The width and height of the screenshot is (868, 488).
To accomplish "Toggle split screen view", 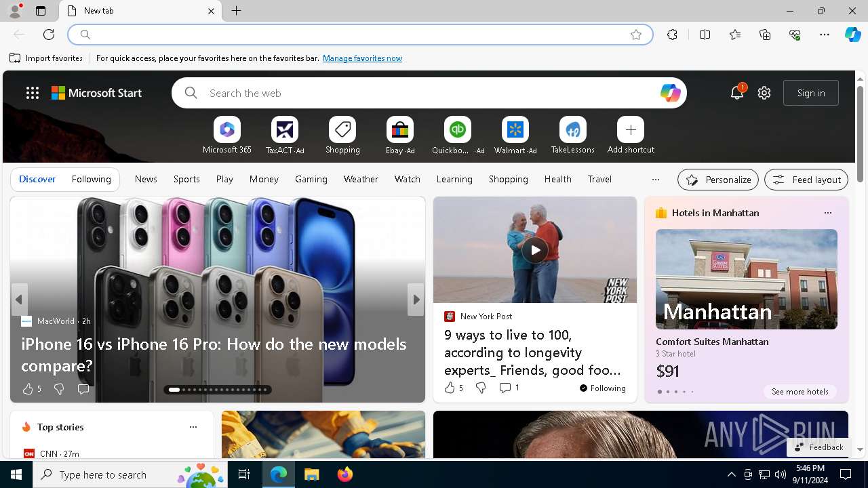I will 705,35.
